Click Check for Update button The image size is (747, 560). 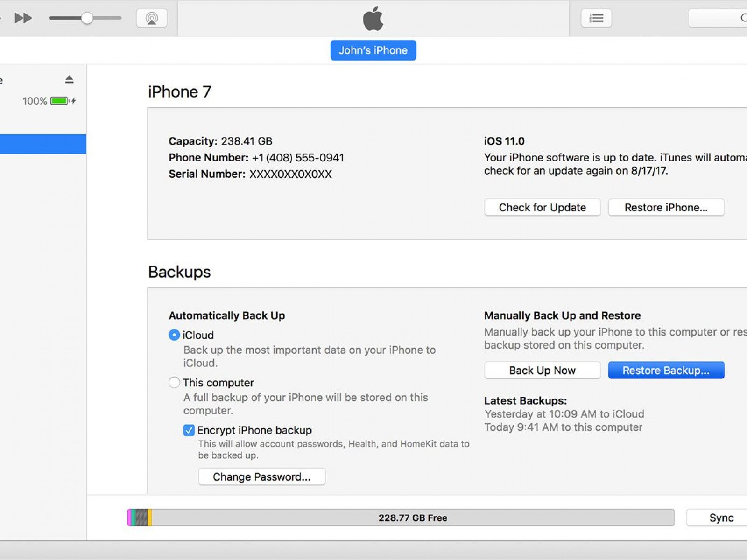click(x=542, y=208)
